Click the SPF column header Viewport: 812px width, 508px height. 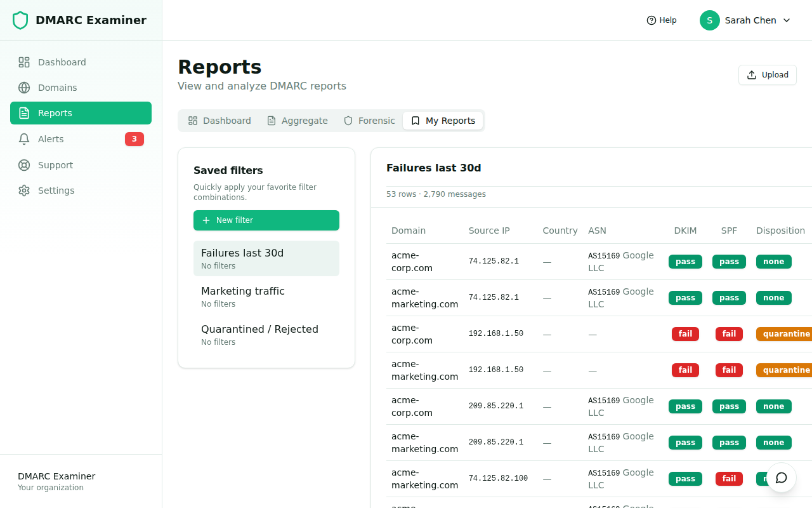[729, 231]
